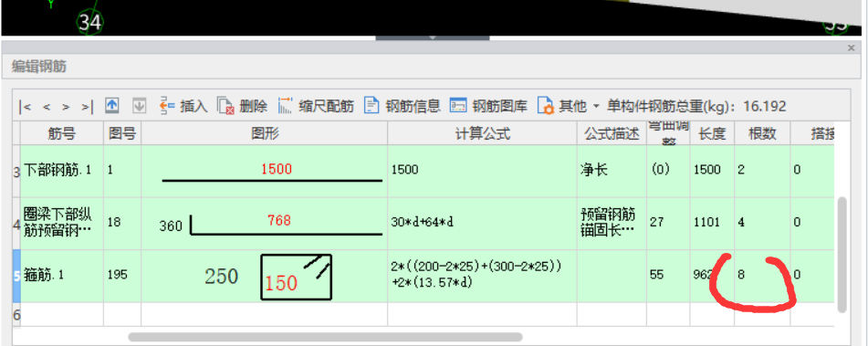Jump to last rebar record arrow
The width and height of the screenshot is (868, 346).
pyautogui.click(x=87, y=106)
